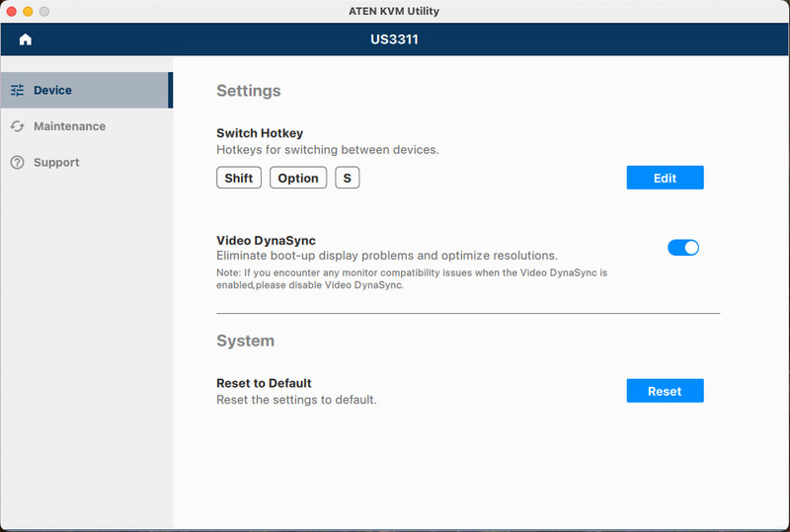The height and width of the screenshot is (532, 790).
Task: Click the Settings section heading
Action: point(249,91)
